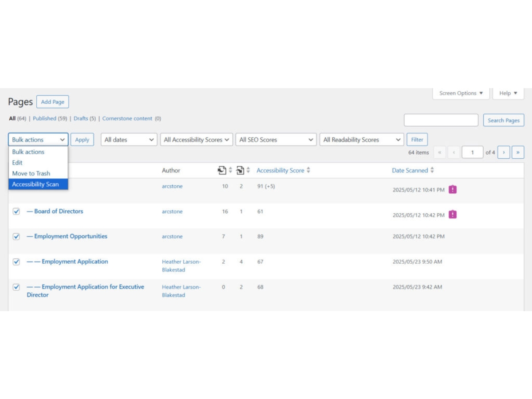The image size is (532, 399).
Task: Uncheck the plain Employment Application row's checkbox
Action: [x=16, y=262]
